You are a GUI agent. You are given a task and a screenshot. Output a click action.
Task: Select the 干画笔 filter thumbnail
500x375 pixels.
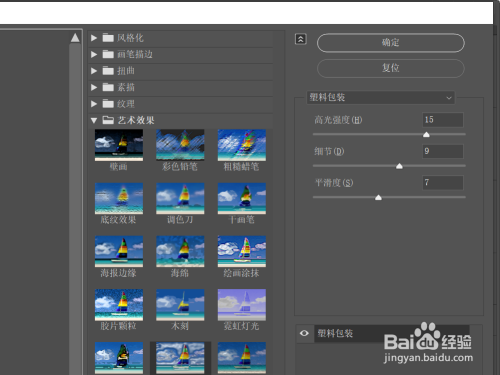tap(242, 198)
